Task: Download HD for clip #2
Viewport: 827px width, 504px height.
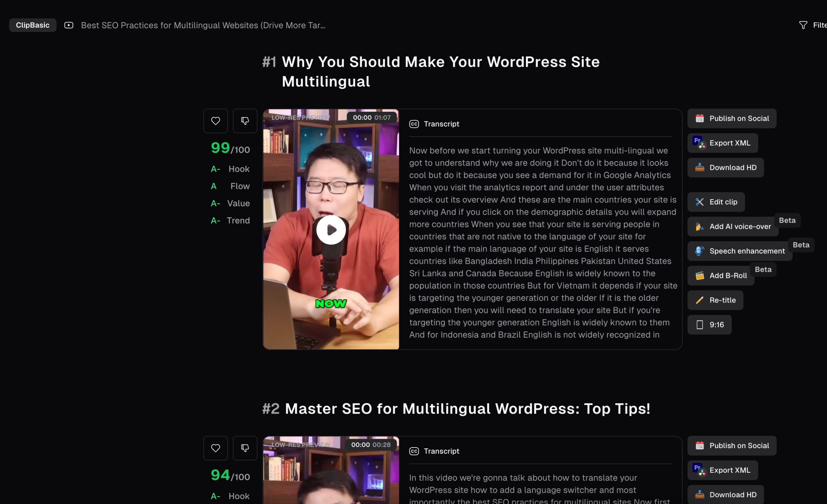Action: [x=726, y=495]
